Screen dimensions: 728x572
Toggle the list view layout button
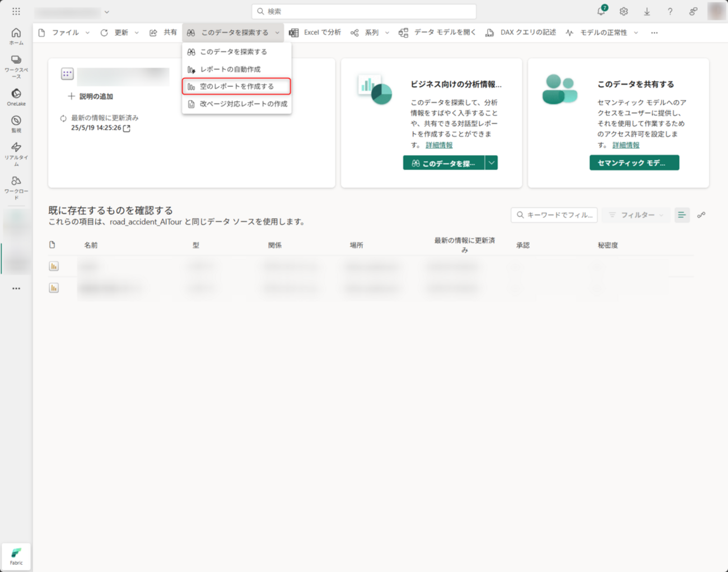682,215
